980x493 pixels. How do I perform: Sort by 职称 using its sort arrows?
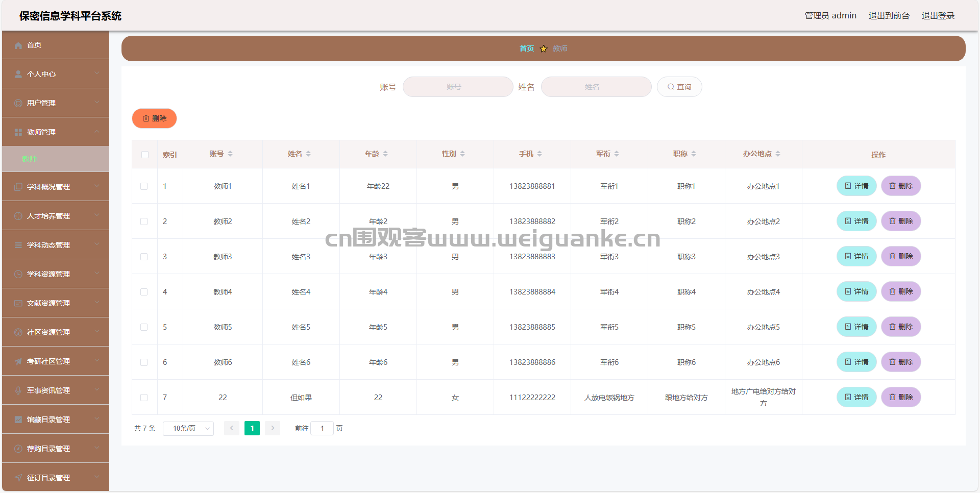click(x=694, y=154)
